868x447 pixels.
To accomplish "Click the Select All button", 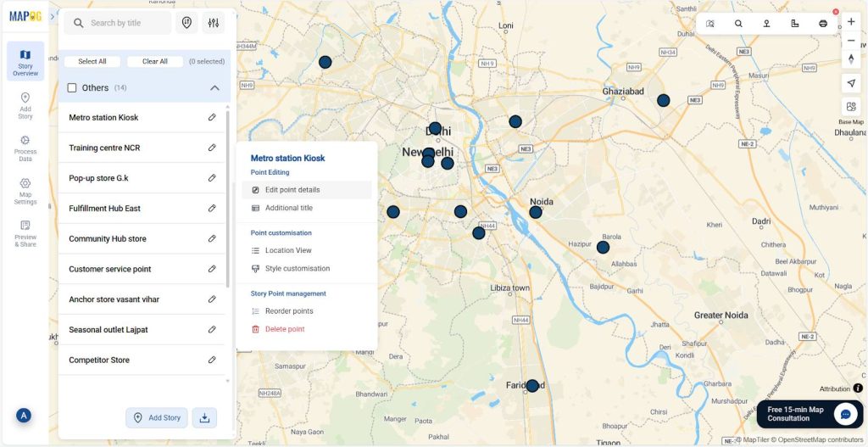I will 92,61.
